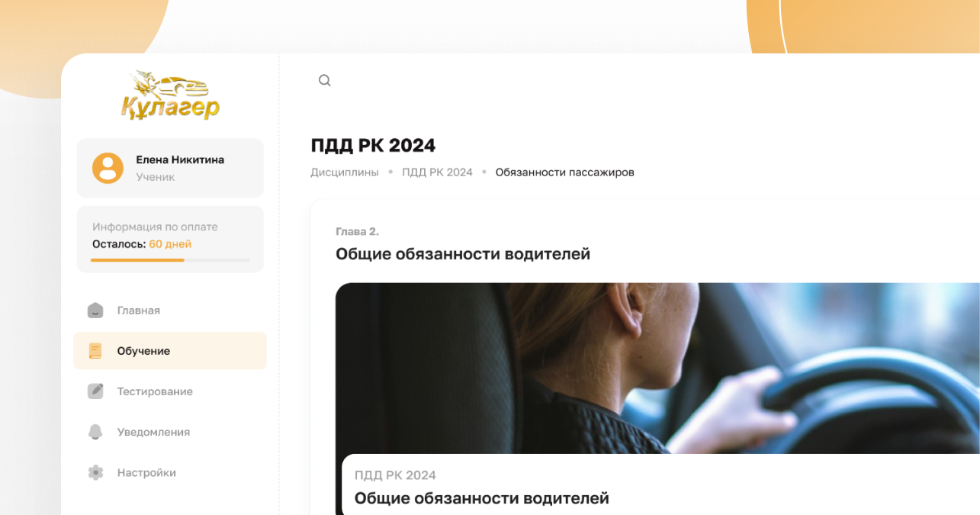This screenshot has width=980, height=515.
Task: Click Общие обязанности водителей heading under Глава 2.
Action: pyautogui.click(x=463, y=254)
